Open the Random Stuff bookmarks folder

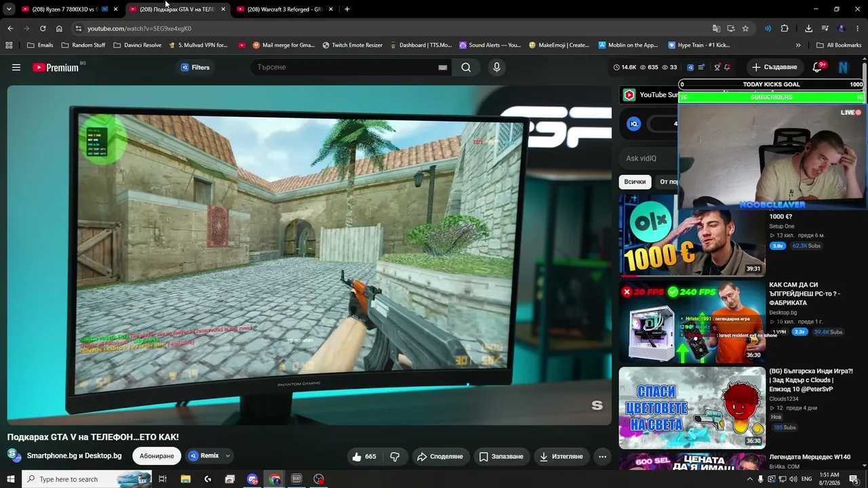[x=83, y=45]
